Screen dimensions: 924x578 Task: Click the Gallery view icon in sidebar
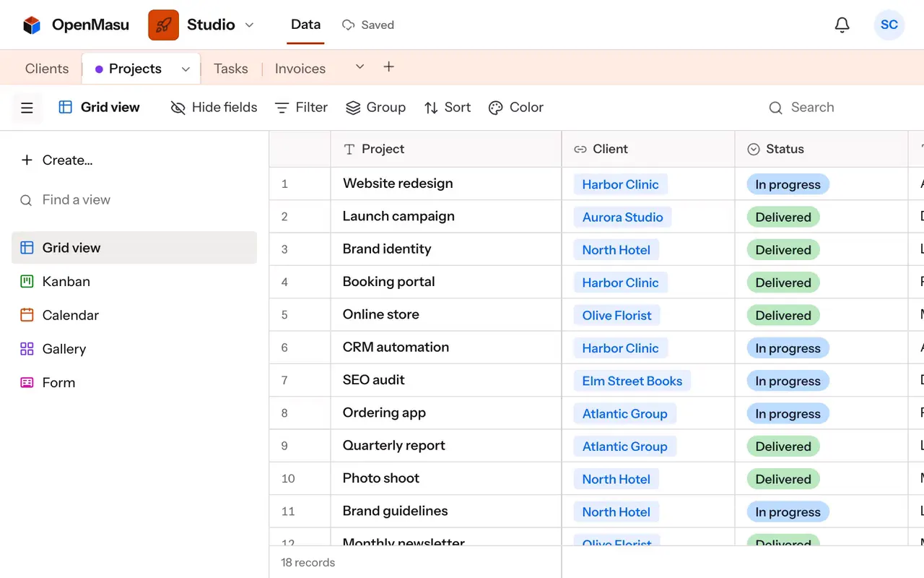click(x=27, y=349)
